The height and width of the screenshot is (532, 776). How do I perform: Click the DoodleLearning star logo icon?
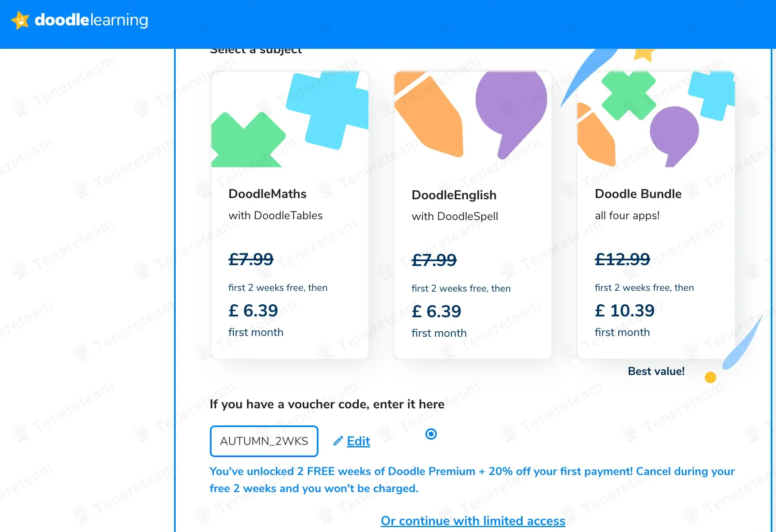pos(20,20)
